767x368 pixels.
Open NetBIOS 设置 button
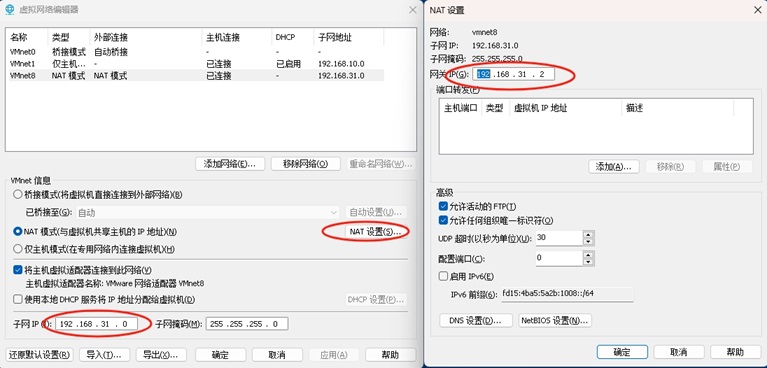[555, 321]
